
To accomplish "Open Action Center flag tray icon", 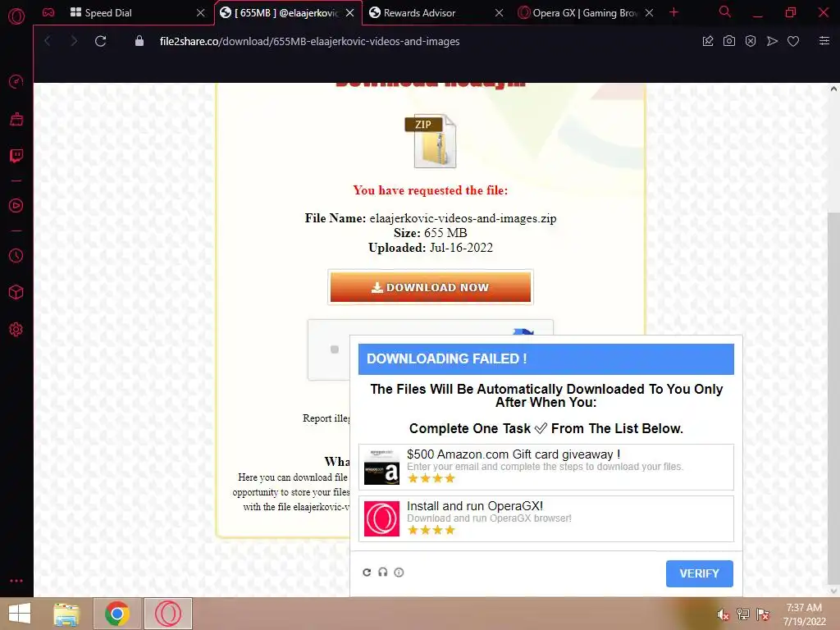I will pos(763,614).
